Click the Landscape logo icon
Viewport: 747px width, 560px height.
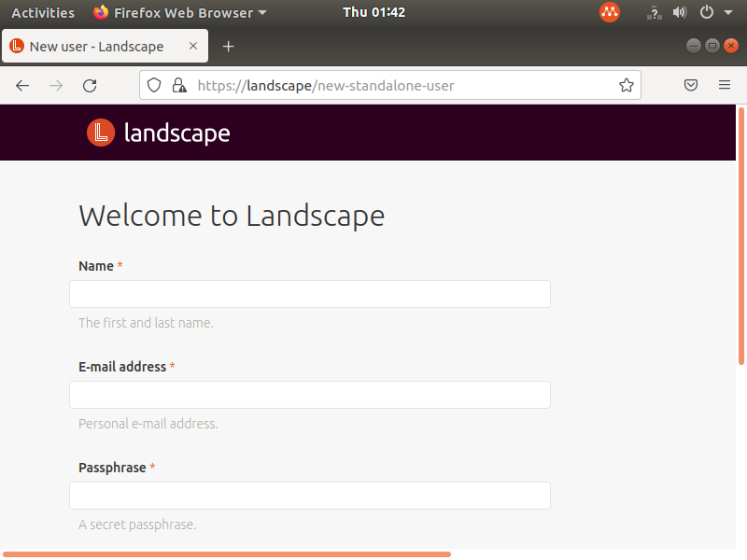[101, 133]
